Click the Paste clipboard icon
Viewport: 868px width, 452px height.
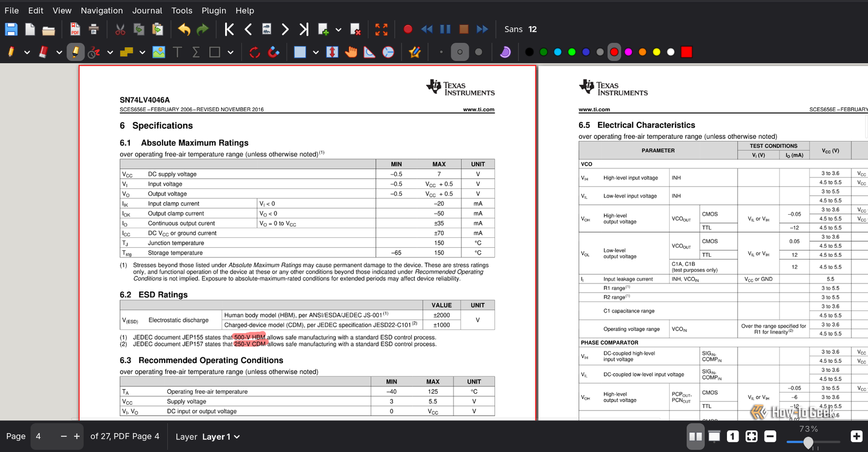pyautogui.click(x=157, y=29)
